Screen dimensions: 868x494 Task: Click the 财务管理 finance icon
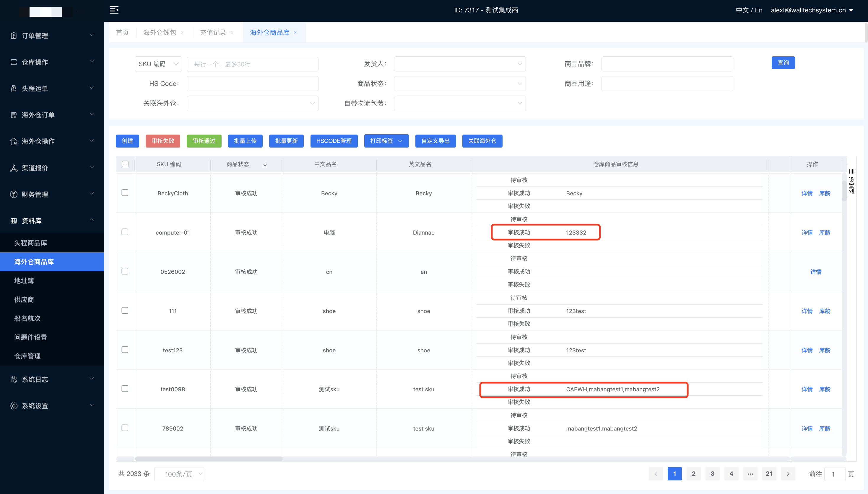coord(14,194)
